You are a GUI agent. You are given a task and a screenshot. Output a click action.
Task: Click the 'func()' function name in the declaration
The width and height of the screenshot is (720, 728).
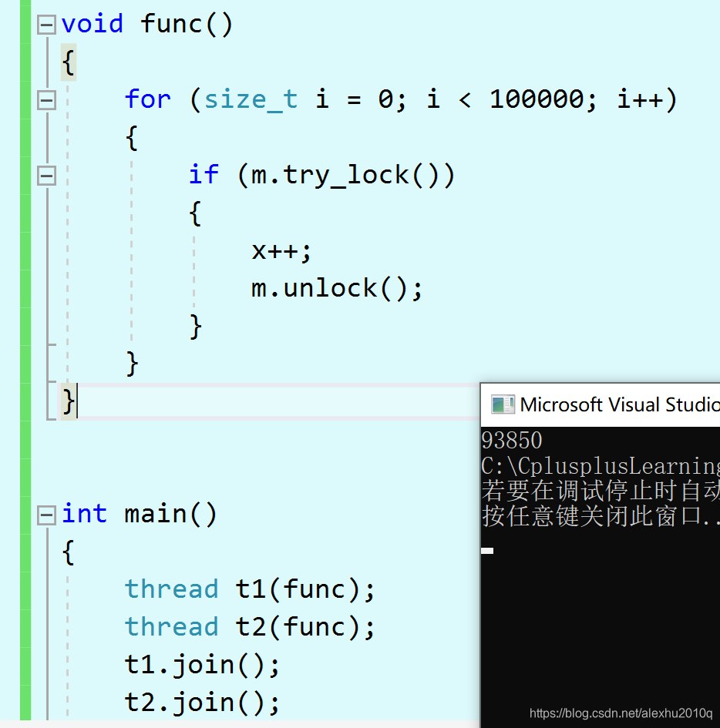click(187, 24)
